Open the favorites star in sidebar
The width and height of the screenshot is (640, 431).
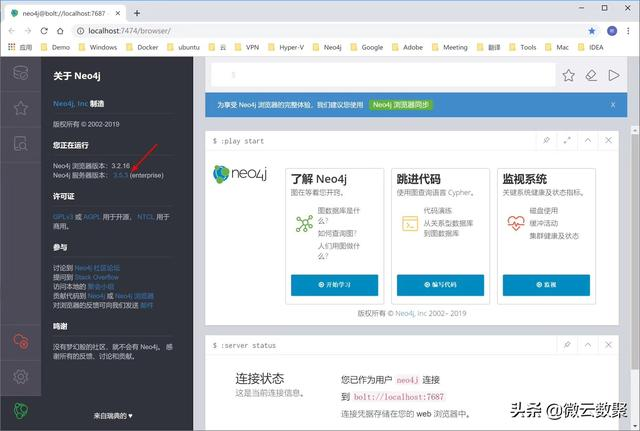pyautogui.click(x=20, y=108)
